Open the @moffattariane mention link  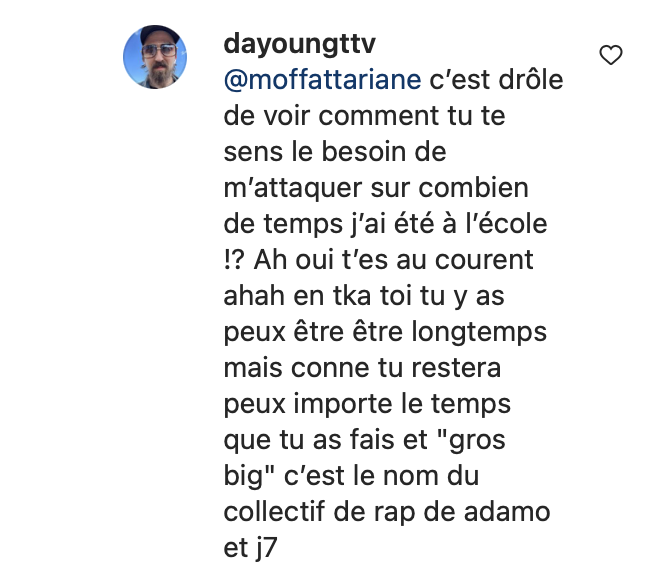[x=322, y=80]
